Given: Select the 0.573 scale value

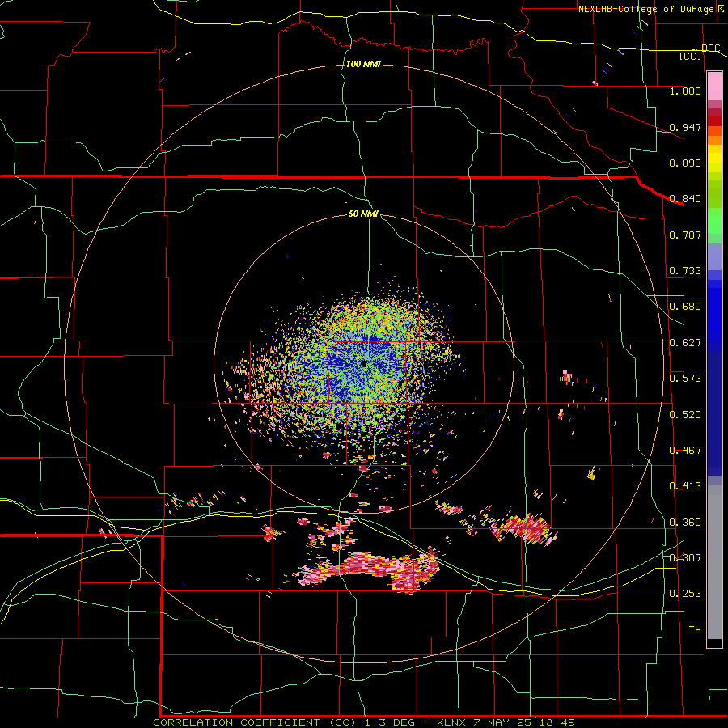Looking at the screenshot, I should (685, 379).
